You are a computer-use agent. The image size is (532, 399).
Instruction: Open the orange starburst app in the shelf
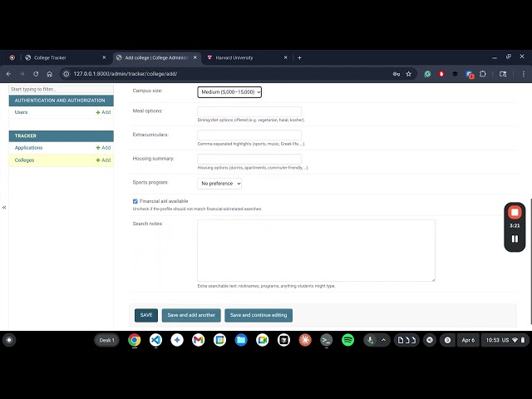point(305,340)
